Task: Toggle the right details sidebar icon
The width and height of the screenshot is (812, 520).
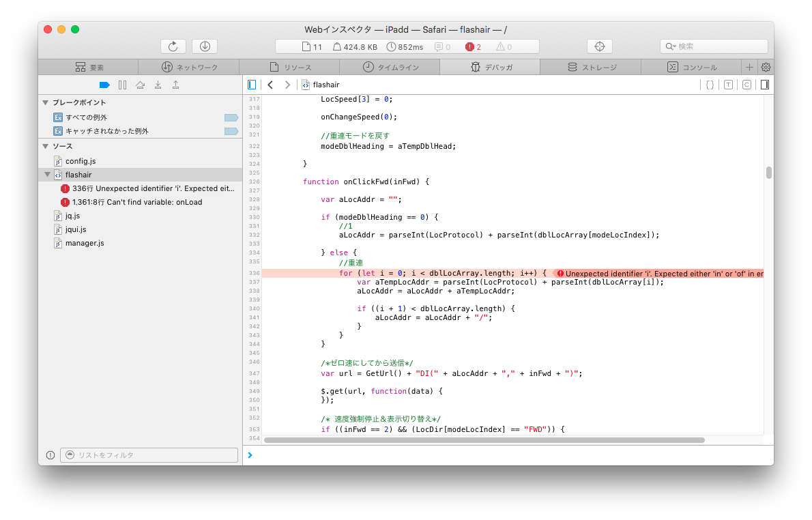Action: pyautogui.click(x=765, y=85)
